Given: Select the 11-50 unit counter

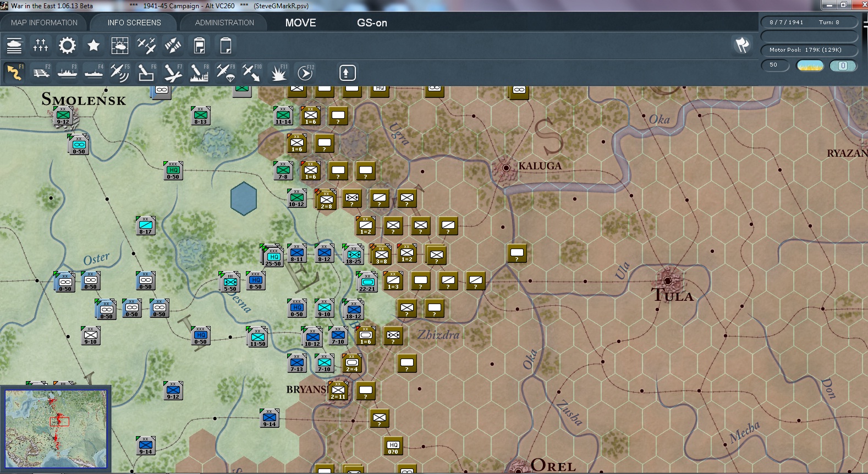Looking at the screenshot, I should click(x=257, y=337).
